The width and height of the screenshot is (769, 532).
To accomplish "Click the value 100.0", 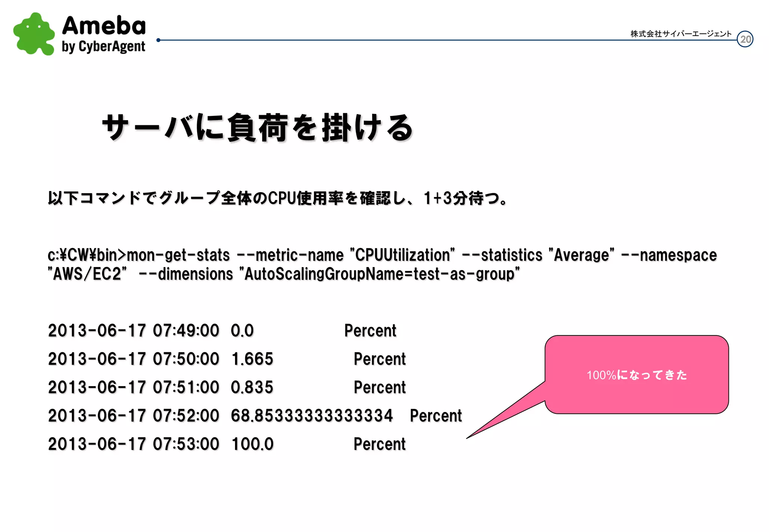I will coord(252,444).
